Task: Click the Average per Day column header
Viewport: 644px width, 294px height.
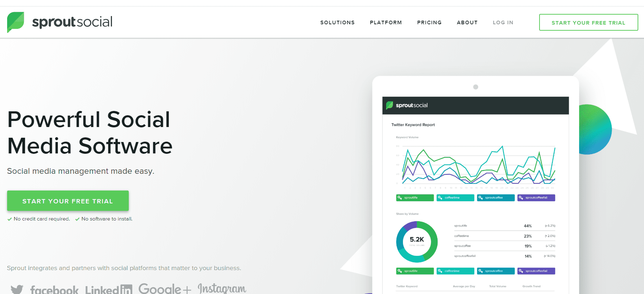Action: pyautogui.click(x=464, y=286)
